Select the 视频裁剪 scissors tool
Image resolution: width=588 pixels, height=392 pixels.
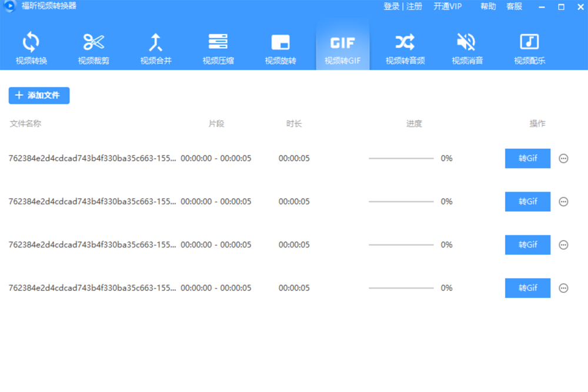click(93, 48)
